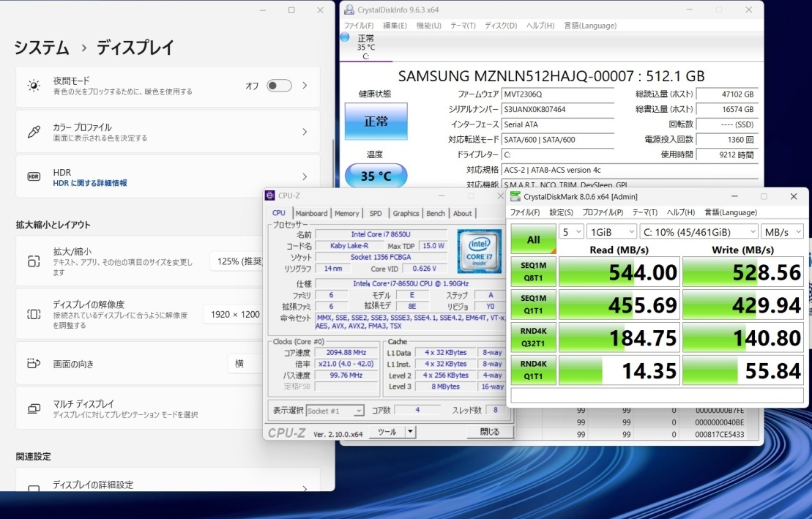The height and width of the screenshot is (519, 812).
Task: Open the Socket #1 selection dropdown in CPU-Z
Action: click(x=335, y=411)
